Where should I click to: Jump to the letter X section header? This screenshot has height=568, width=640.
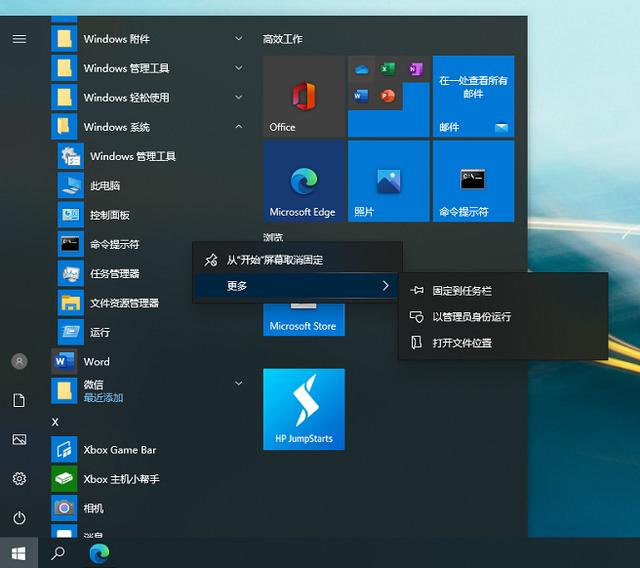point(55,422)
